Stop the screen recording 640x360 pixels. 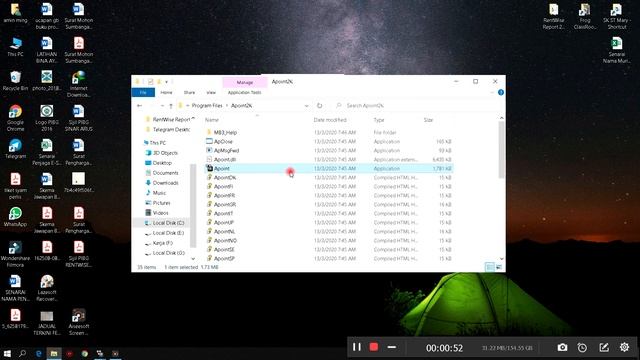coord(374,347)
